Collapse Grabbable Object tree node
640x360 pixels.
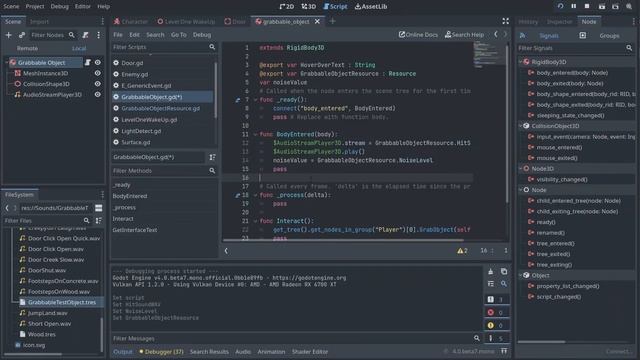pyautogui.click(x=7, y=62)
